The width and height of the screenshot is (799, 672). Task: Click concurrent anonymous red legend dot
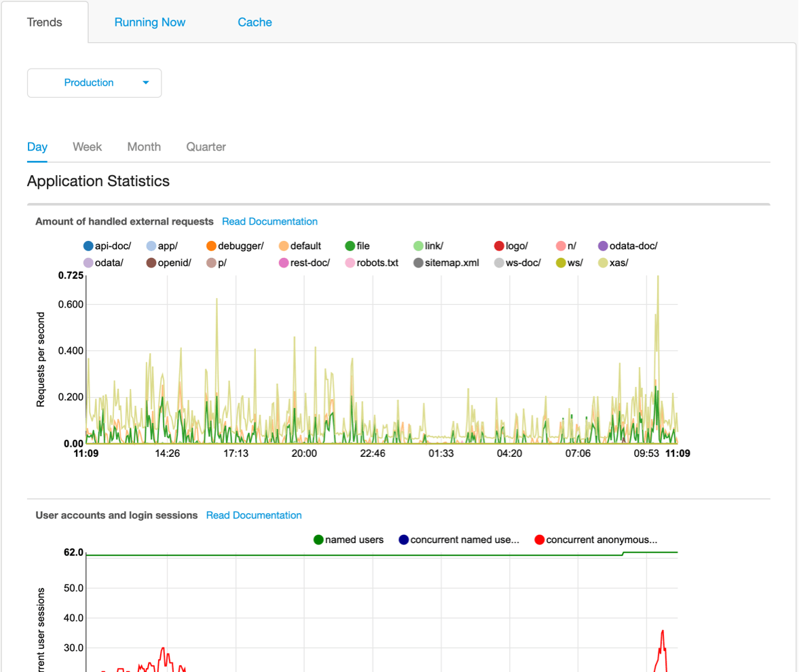tap(540, 540)
